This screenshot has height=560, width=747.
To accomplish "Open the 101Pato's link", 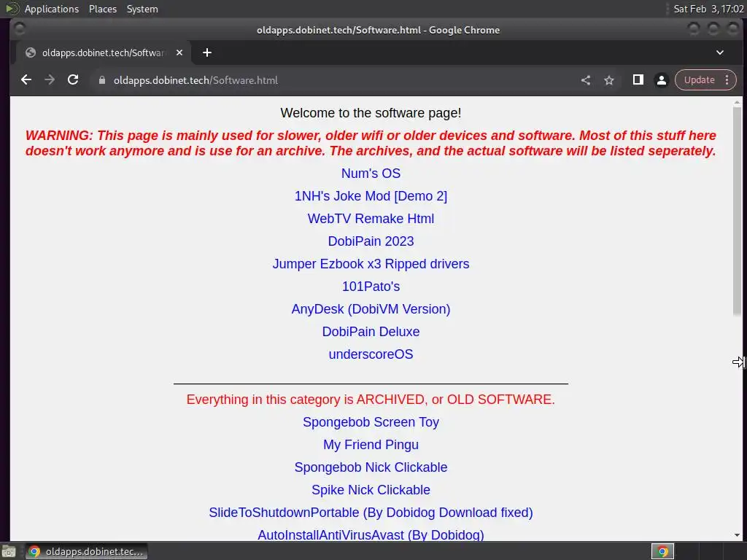I will click(371, 287).
